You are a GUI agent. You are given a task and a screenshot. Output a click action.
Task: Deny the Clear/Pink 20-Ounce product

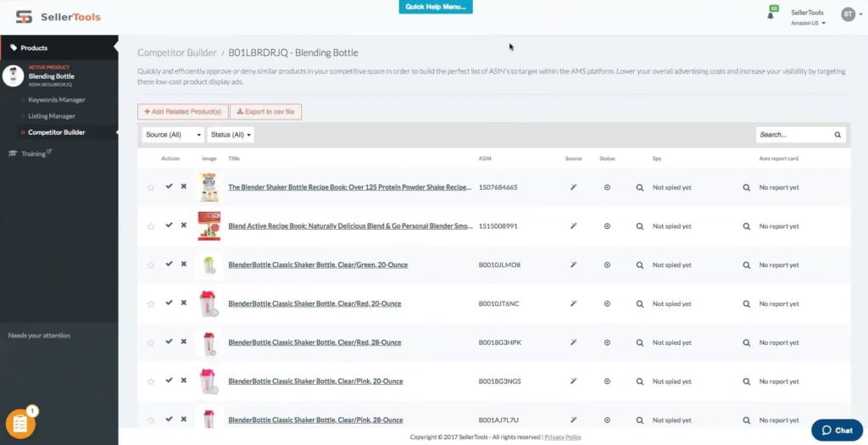(x=183, y=381)
